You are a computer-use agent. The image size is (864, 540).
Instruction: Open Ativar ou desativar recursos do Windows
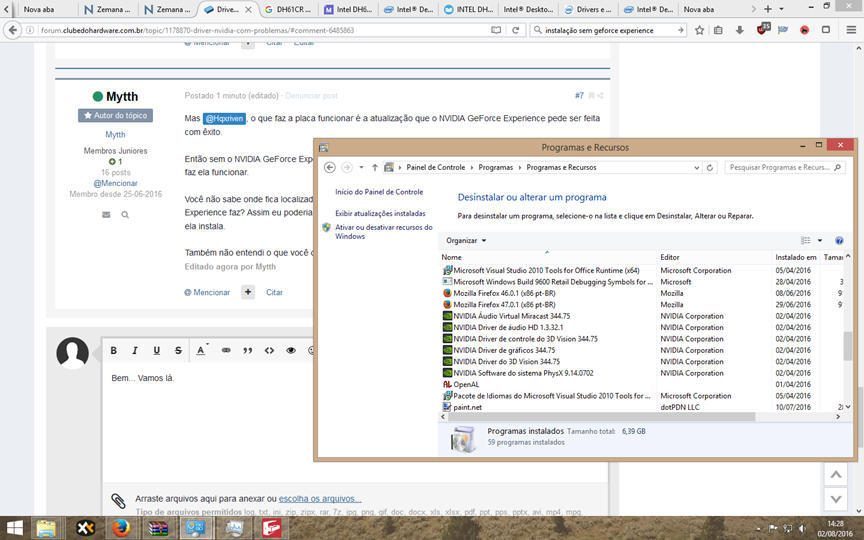(384, 231)
